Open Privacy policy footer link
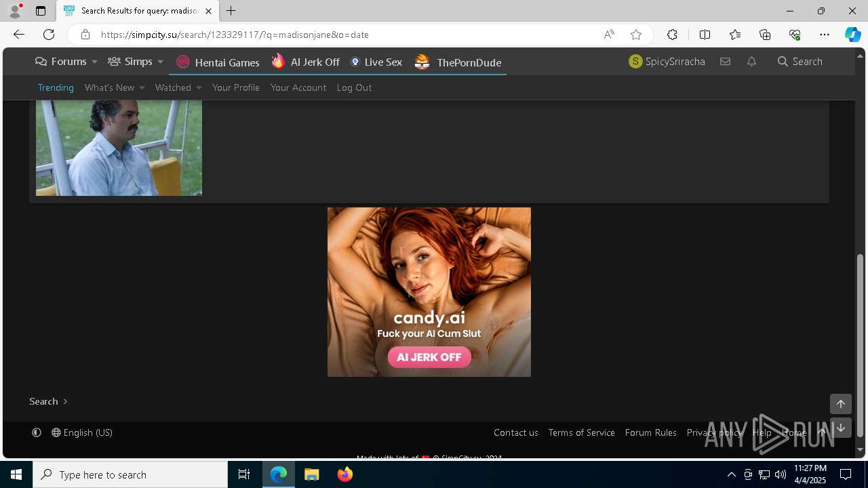The image size is (868, 488). coord(715,432)
